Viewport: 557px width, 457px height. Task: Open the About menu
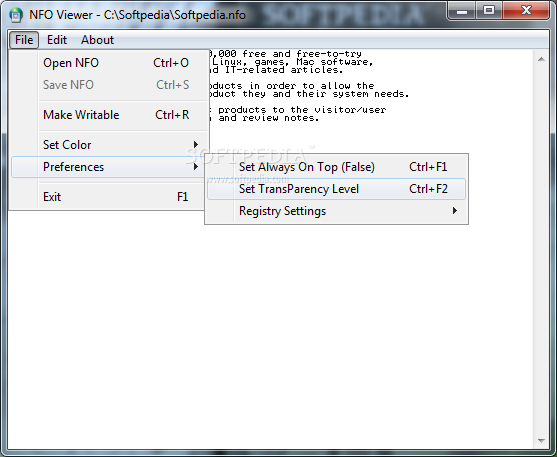click(97, 40)
